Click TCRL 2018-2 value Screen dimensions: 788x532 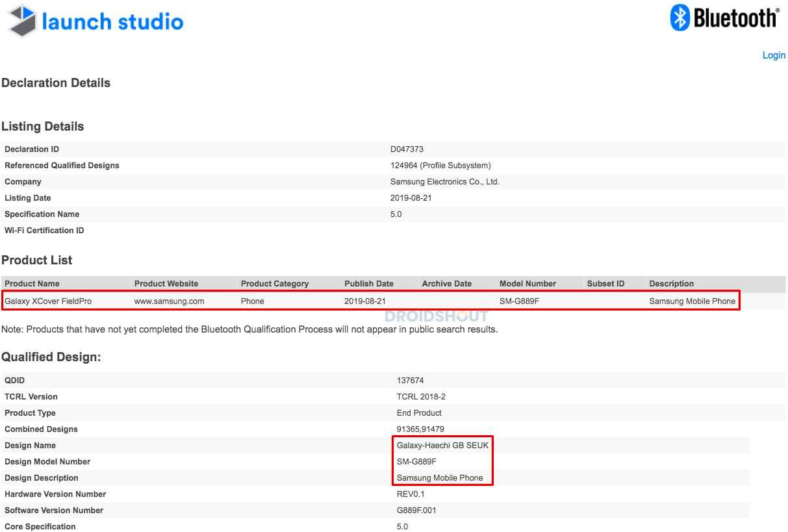click(421, 397)
